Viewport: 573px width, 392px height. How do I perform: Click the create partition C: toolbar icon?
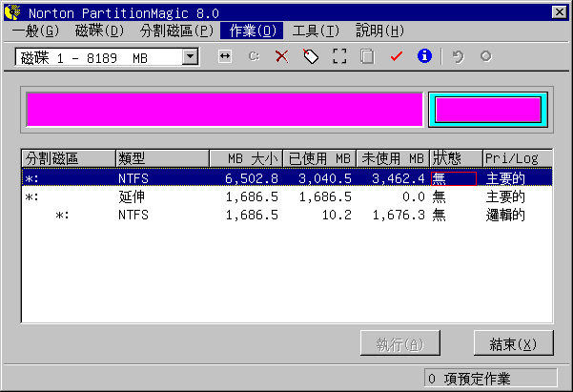coord(254,56)
